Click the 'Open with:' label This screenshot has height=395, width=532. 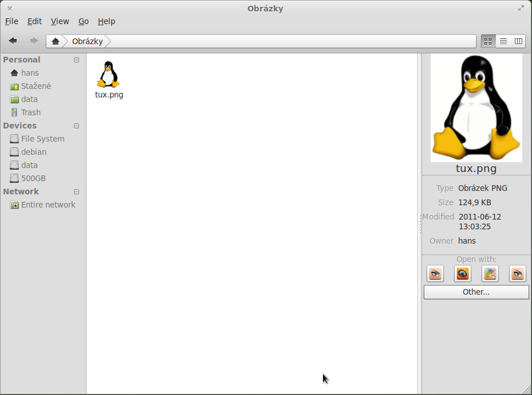pyautogui.click(x=476, y=260)
